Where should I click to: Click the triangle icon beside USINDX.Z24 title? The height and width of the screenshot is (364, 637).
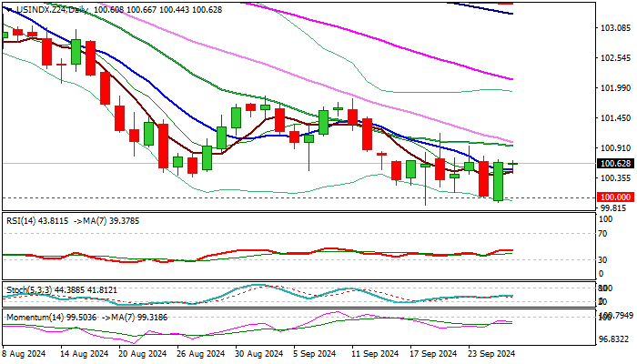point(5,9)
